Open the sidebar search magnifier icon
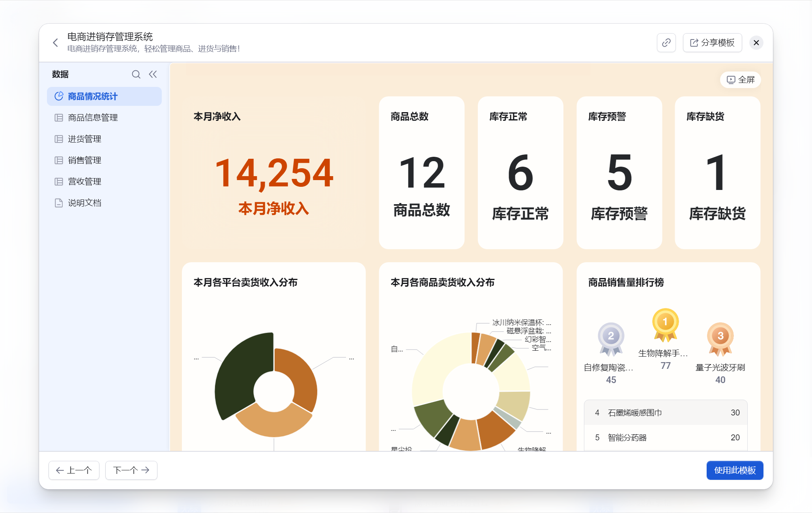Viewport: 812px width, 513px height. 136,74
